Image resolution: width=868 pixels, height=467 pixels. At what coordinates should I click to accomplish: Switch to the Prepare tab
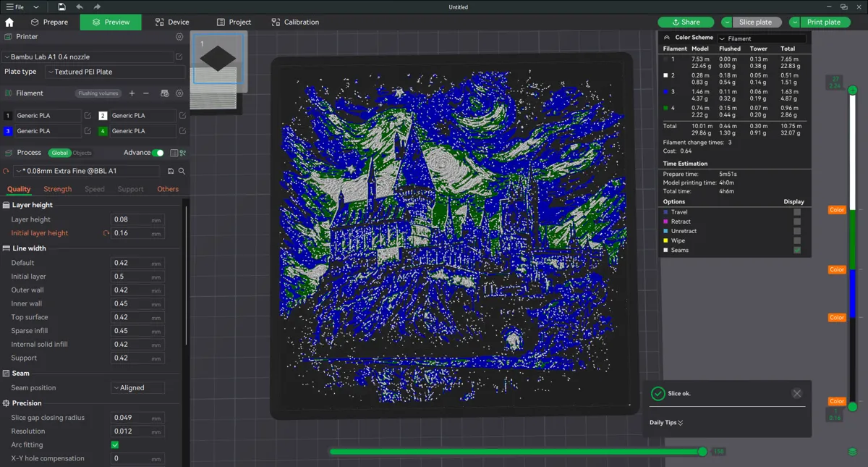click(x=49, y=22)
